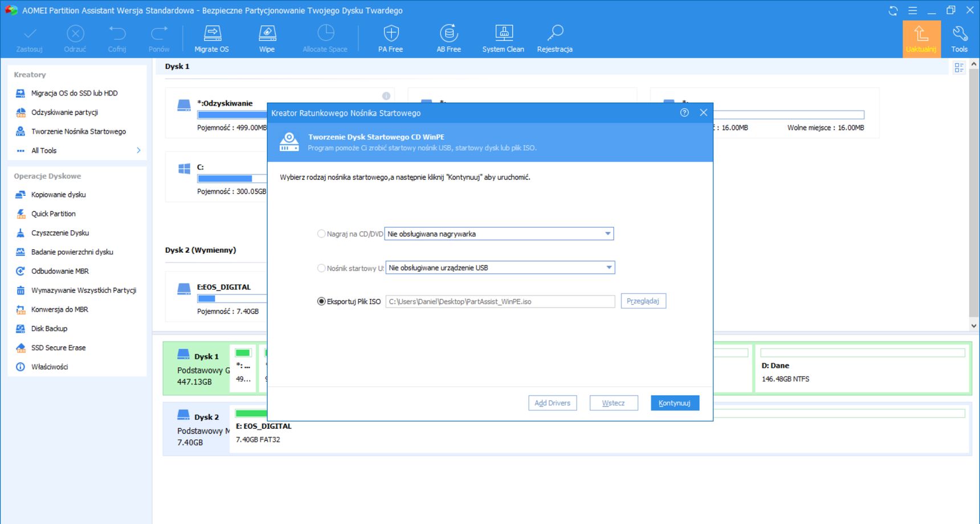Open AB Free backup tool

(449, 39)
